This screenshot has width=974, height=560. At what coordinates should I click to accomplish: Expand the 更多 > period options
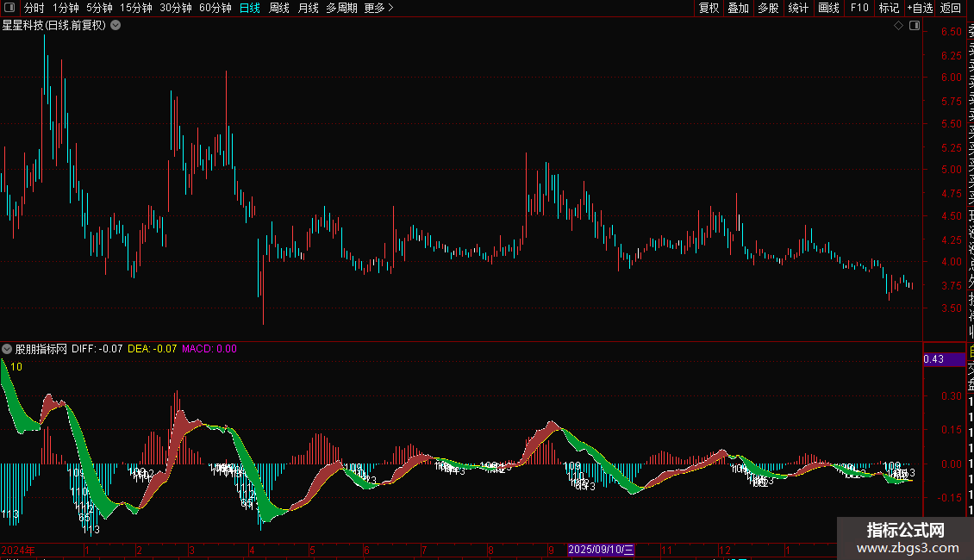click(x=379, y=8)
